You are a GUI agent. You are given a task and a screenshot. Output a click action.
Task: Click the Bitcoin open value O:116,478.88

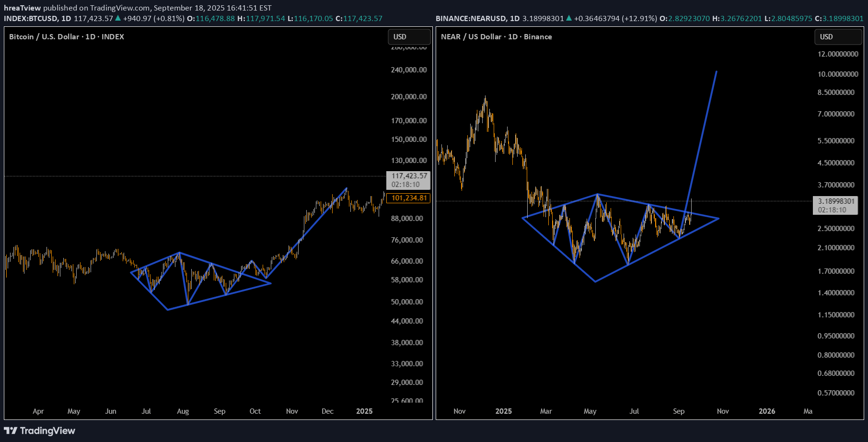tap(211, 19)
